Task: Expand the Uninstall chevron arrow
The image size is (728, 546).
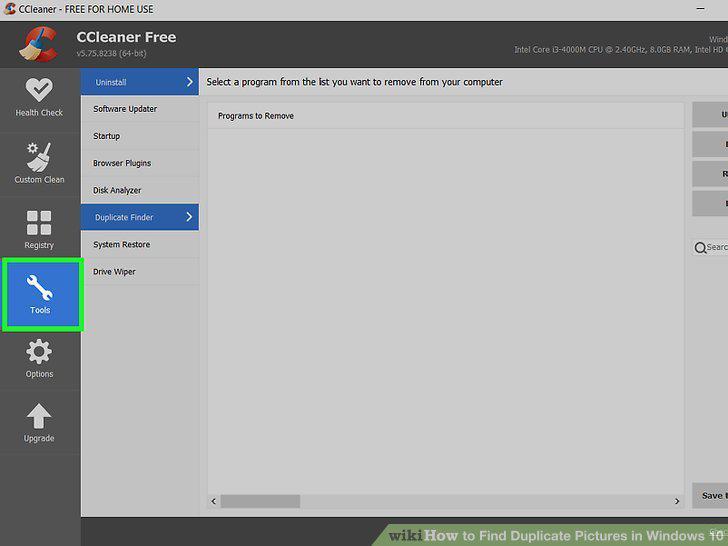Action: [x=189, y=82]
